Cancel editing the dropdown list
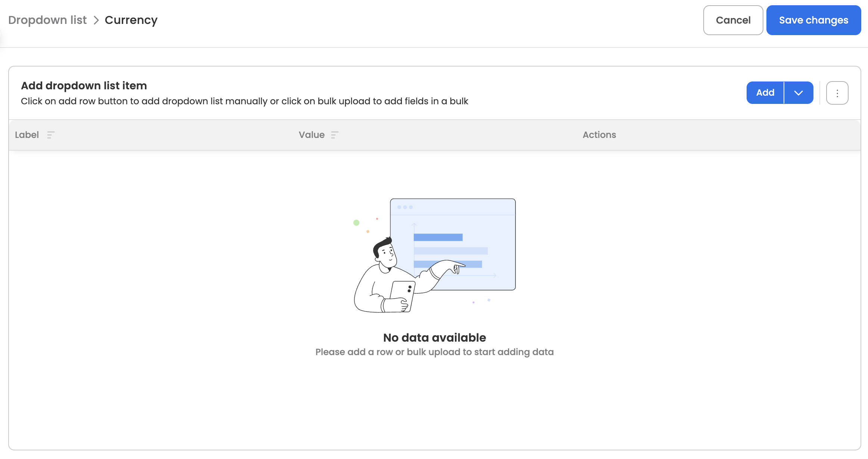 [x=733, y=20]
